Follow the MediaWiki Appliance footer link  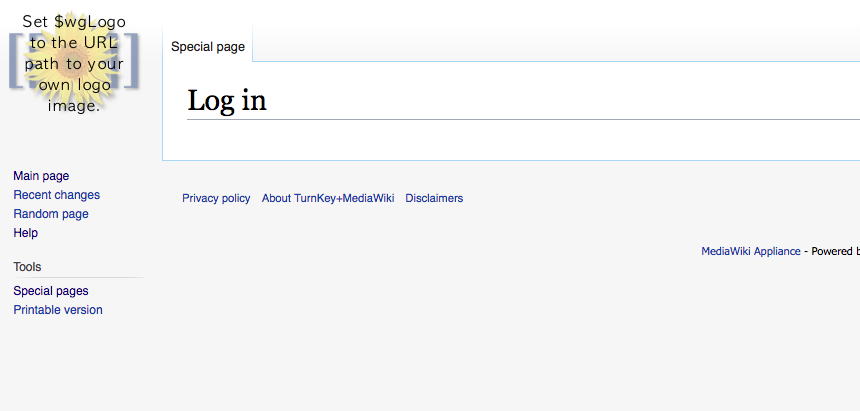coord(750,251)
